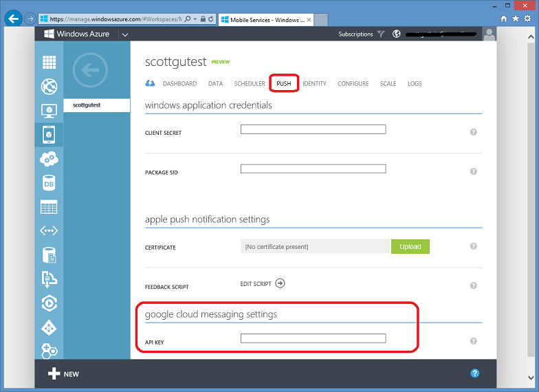
Task: Click into the Client Secret input field
Action: 313,129
